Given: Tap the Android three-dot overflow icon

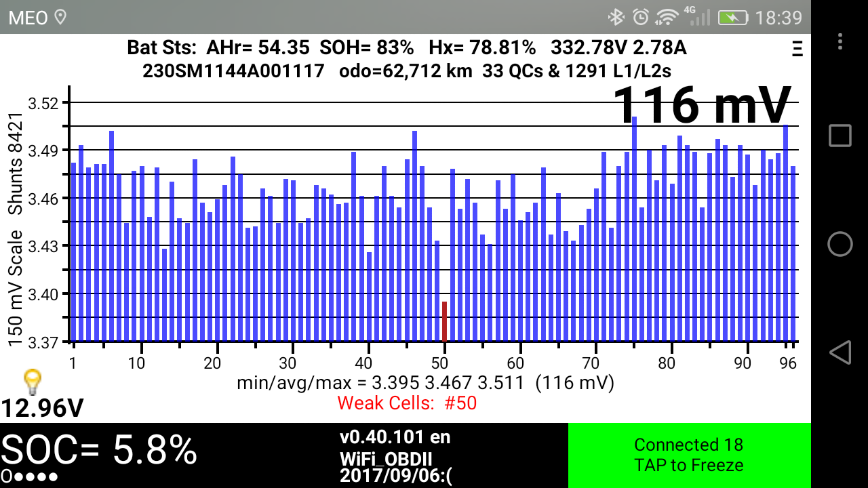Looking at the screenshot, I should [x=840, y=41].
